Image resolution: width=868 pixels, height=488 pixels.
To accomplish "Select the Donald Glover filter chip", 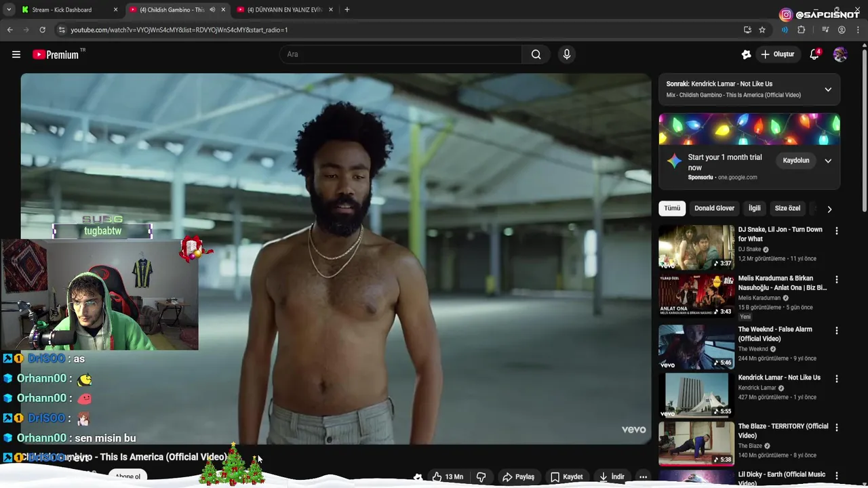I will [x=714, y=208].
